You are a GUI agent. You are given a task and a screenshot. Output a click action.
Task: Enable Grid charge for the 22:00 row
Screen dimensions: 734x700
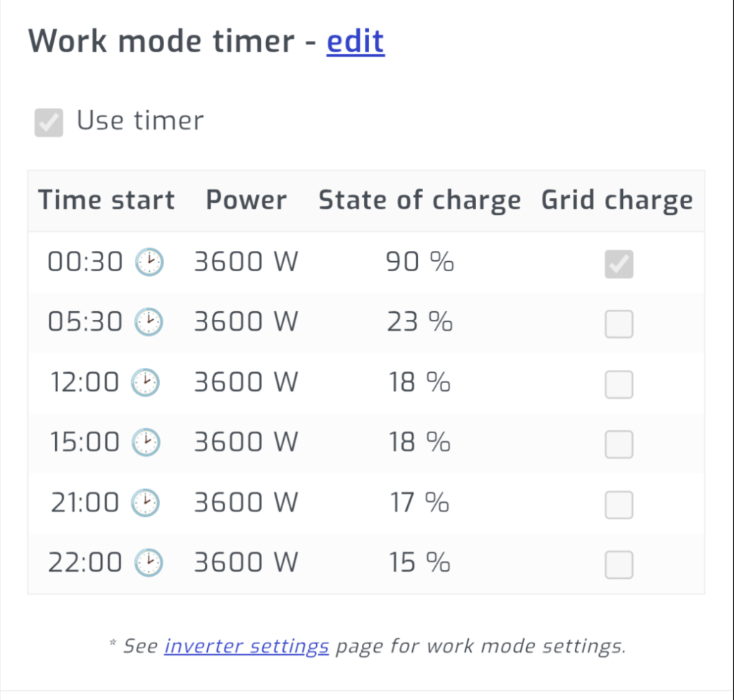[618, 565]
